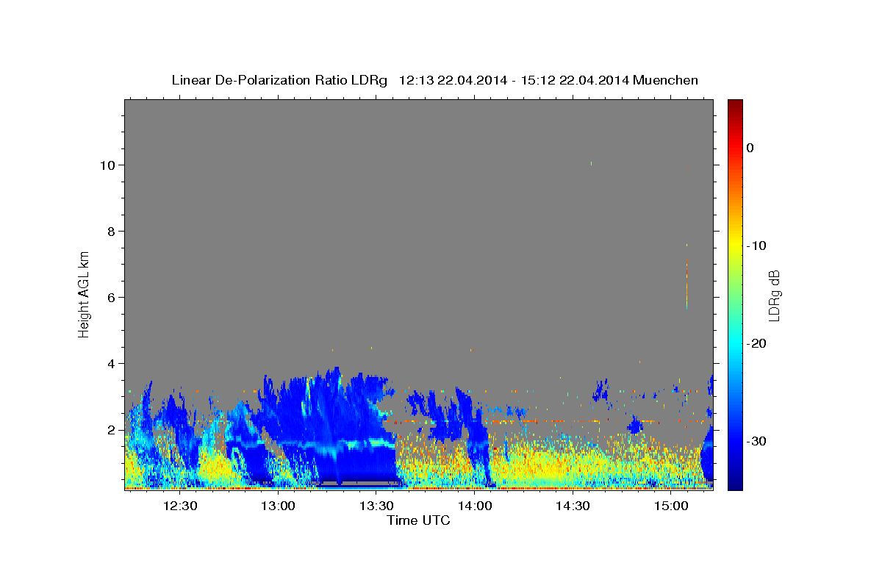Click the plot title 'Linear De-Polarization Ratio LDRg'
The image size is (882, 588).
279,80
